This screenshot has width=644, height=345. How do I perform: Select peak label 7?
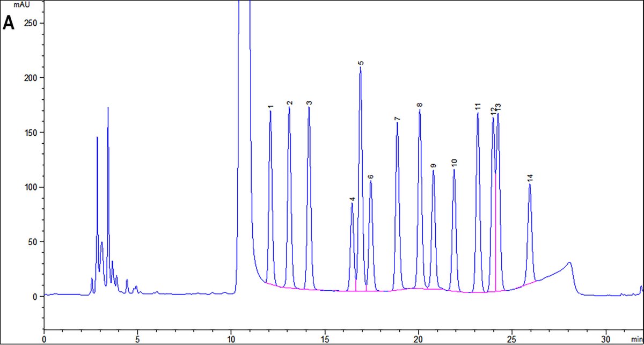click(x=397, y=119)
